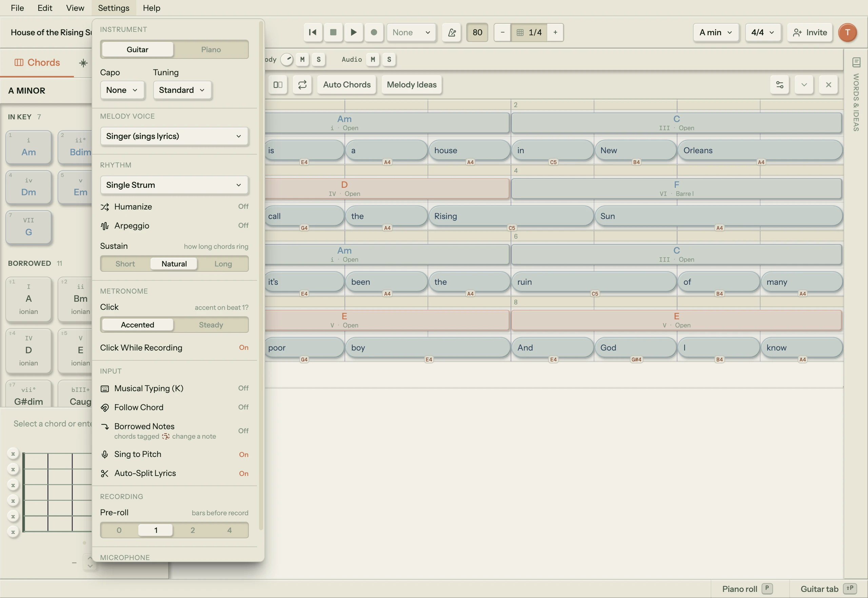Set Sustain to Short
The image size is (868, 598).
pyautogui.click(x=125, y=264)
